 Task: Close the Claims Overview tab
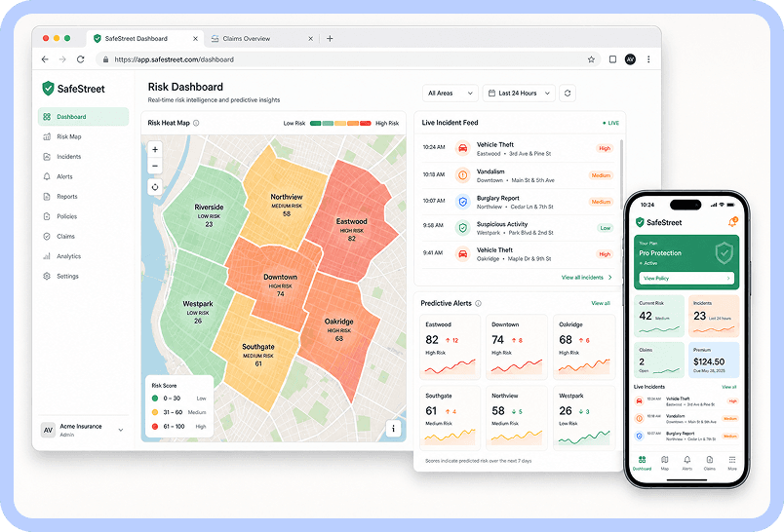click(x=310, y=38)
